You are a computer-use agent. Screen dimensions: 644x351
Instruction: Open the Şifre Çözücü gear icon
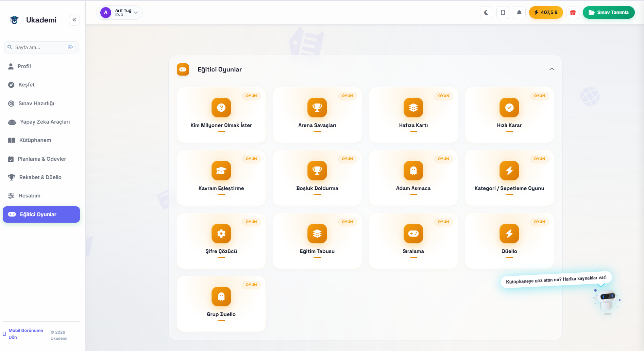tap(221, 234)
